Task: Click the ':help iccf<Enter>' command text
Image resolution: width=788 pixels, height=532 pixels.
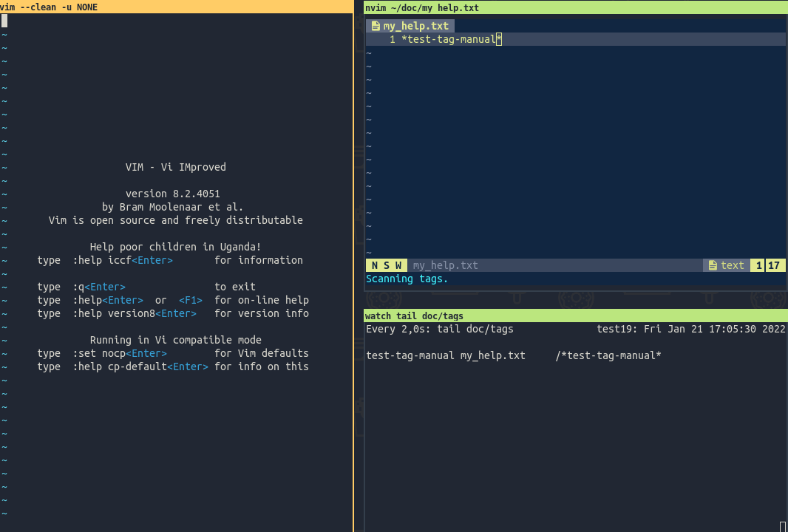Action: coord(123,260)
